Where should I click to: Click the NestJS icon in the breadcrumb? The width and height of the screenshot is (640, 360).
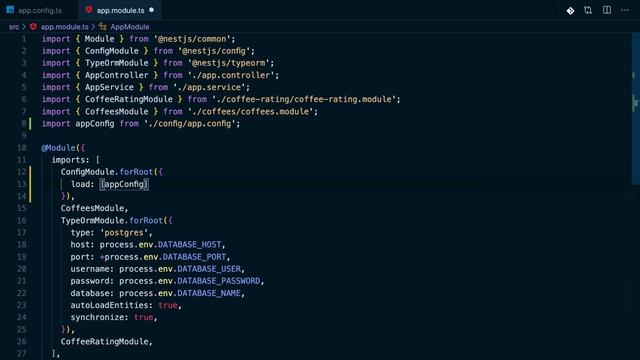click(33, 27)
